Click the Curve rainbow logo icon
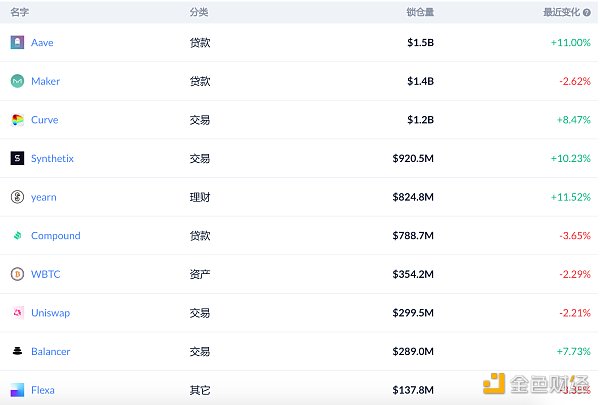The width and height of the screenshot is (600, 405). click(17, 120)
